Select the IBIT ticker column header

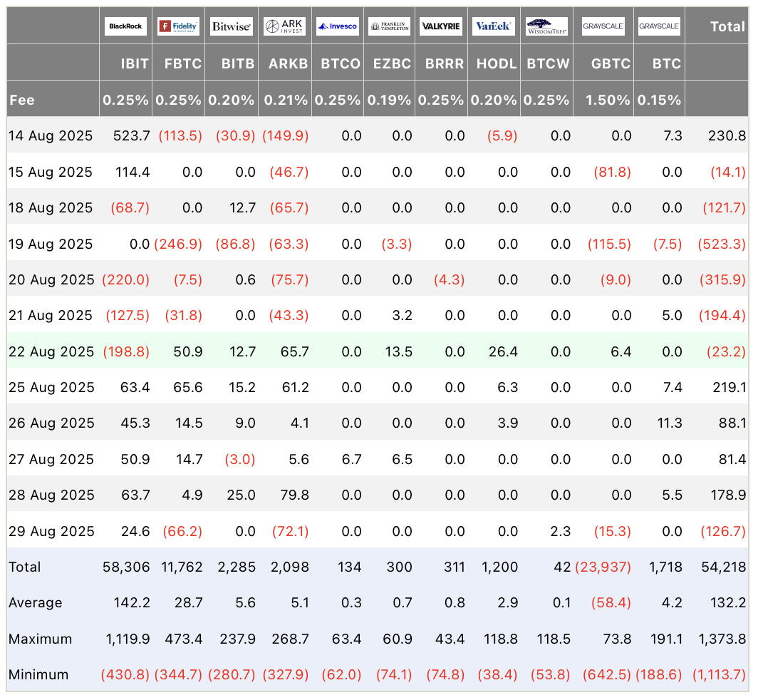[135, 63]
